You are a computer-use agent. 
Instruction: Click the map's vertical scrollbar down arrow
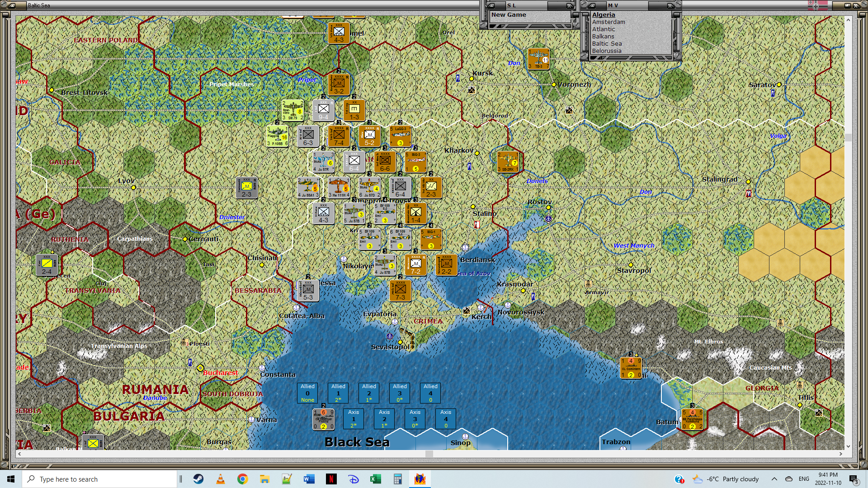click(x=848, y=446)
